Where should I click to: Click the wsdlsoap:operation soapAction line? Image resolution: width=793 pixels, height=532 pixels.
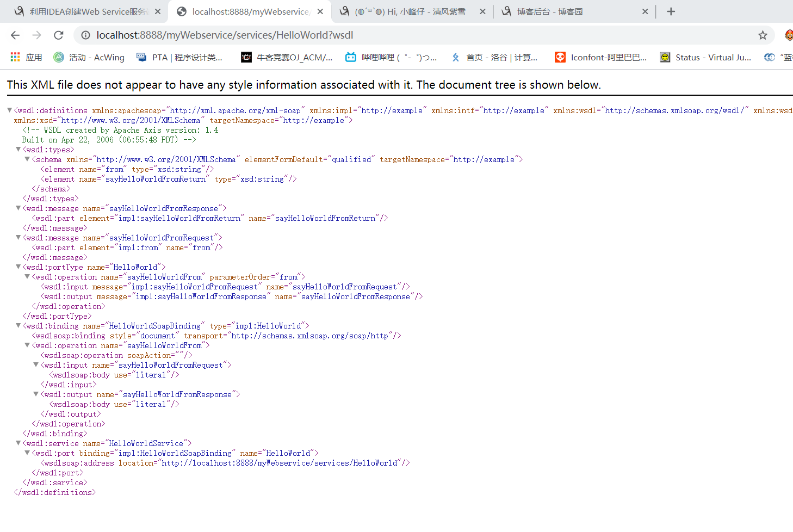[x=116, y=355]
